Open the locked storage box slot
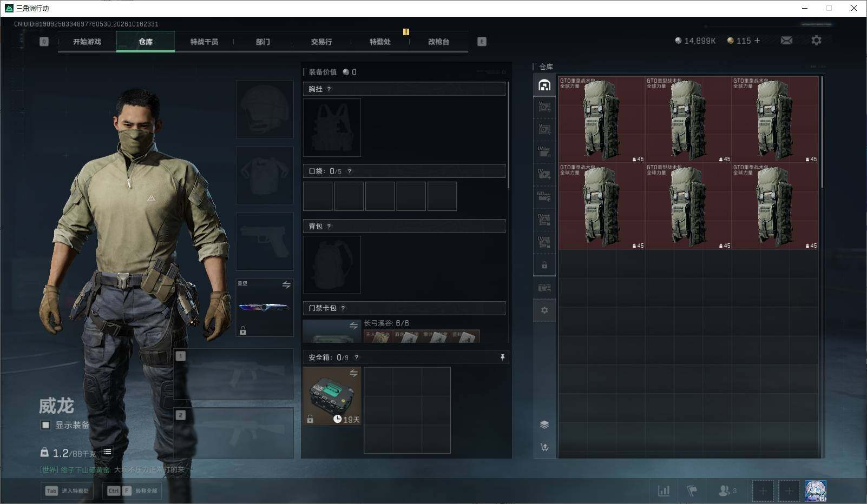Image resolution: width=867 pixels, height=504 pixels. [544, 266]
